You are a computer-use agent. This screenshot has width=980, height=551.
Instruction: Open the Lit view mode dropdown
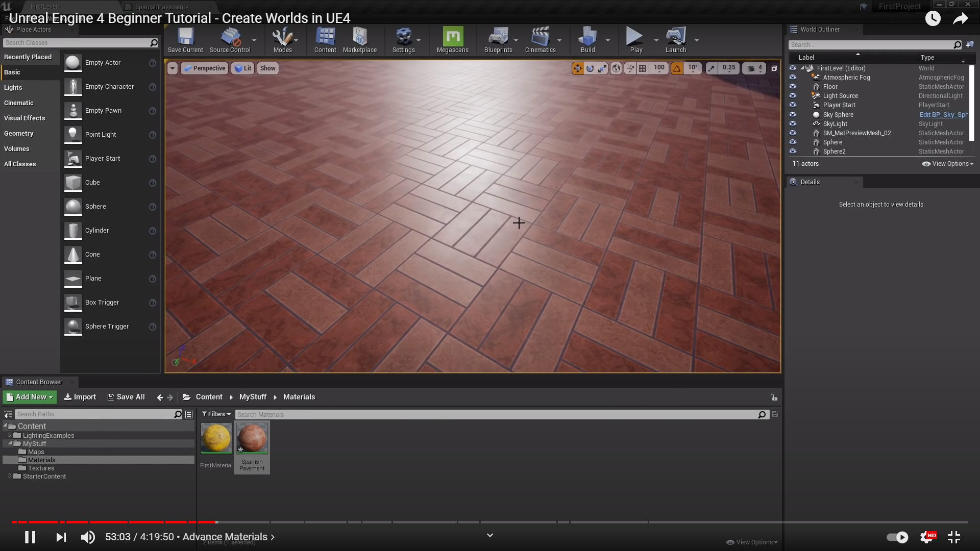click(243, 68)
